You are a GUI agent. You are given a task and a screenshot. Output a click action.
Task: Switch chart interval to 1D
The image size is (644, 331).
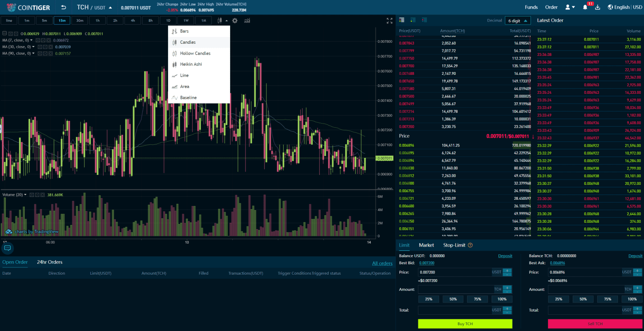[168, 20]
